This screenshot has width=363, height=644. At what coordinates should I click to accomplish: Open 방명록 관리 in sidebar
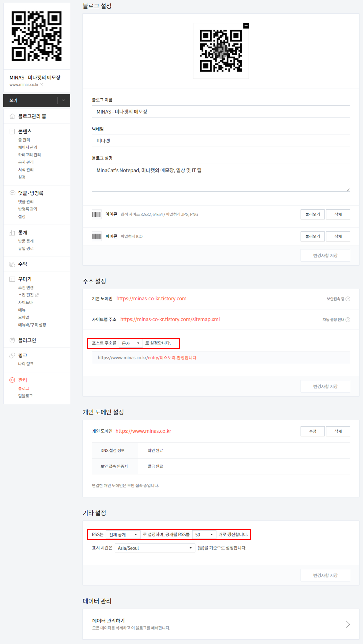[x=28, y=209]
